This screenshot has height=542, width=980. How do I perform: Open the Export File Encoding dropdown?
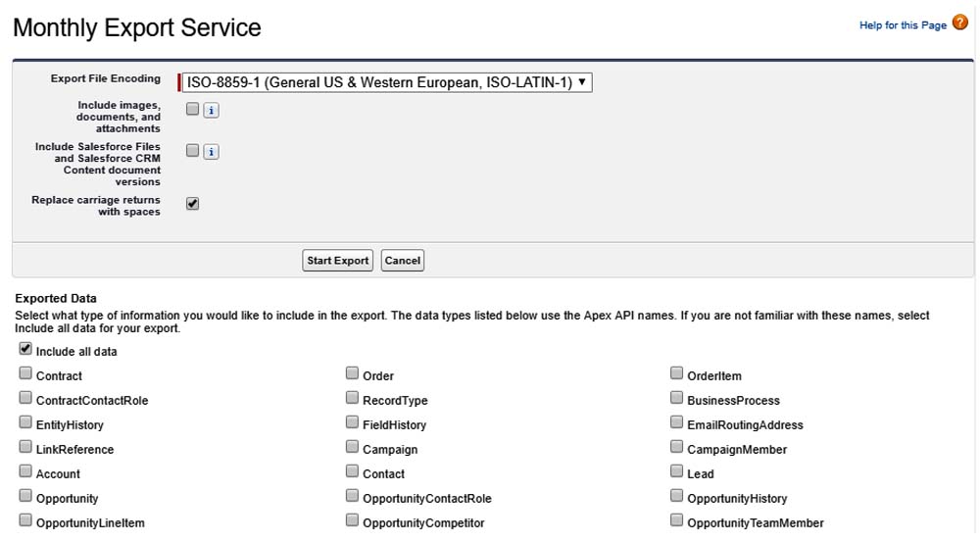388,82
